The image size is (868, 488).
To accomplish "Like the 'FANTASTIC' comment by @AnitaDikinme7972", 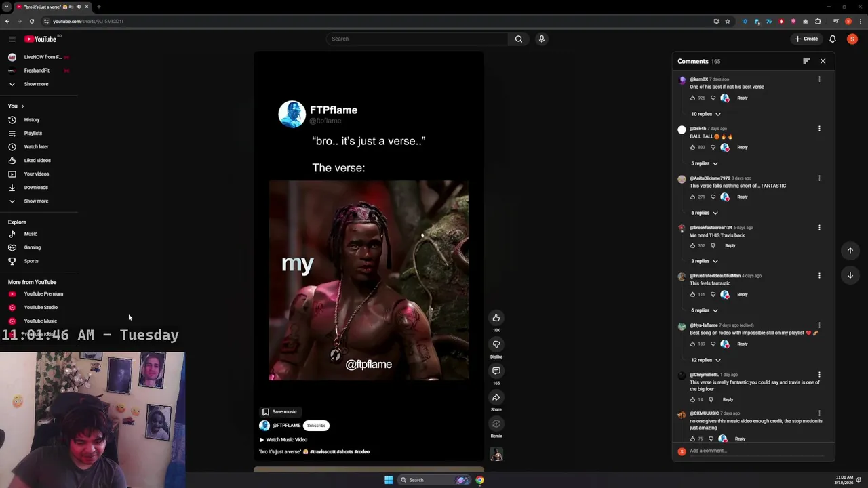I will click(x=692, y=197).
